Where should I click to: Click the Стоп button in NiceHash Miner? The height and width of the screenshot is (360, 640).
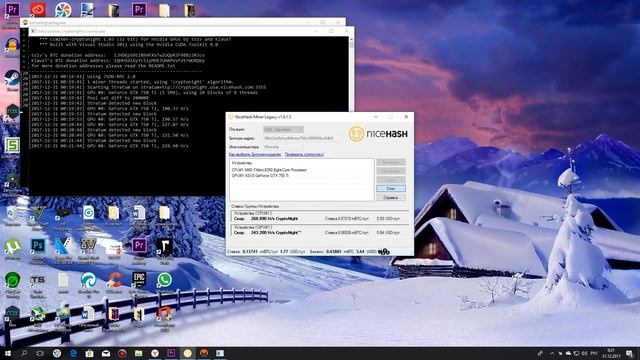[x=391, y=189]
